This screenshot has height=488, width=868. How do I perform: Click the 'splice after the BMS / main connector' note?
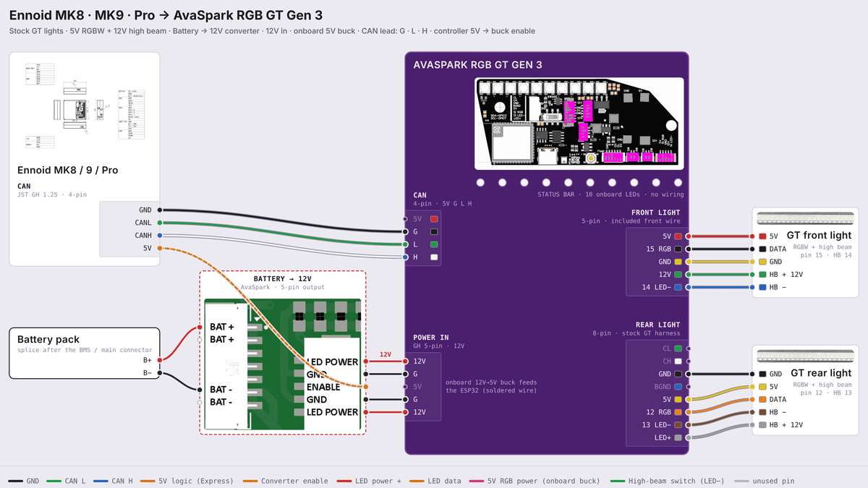(x=85, y=351)
